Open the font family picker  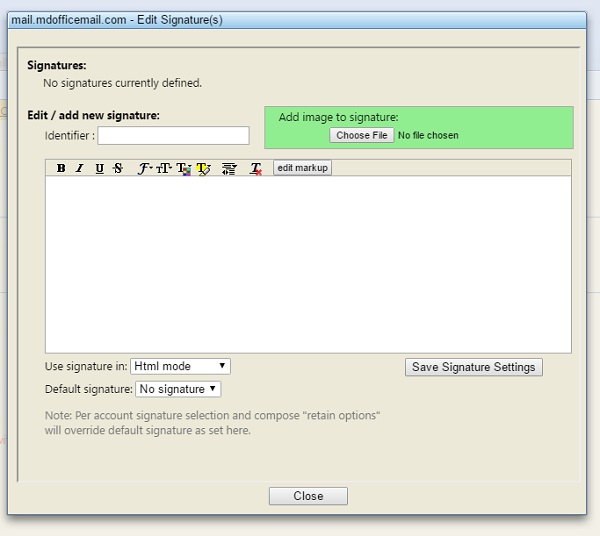pos(144,168)
